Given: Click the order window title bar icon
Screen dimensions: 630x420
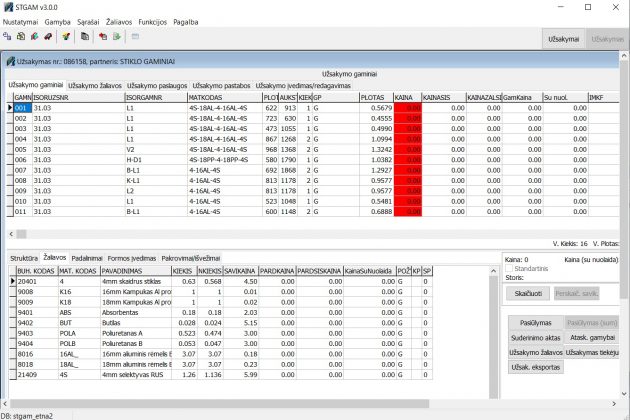Looking at the screenshot, I should [8, 61].
